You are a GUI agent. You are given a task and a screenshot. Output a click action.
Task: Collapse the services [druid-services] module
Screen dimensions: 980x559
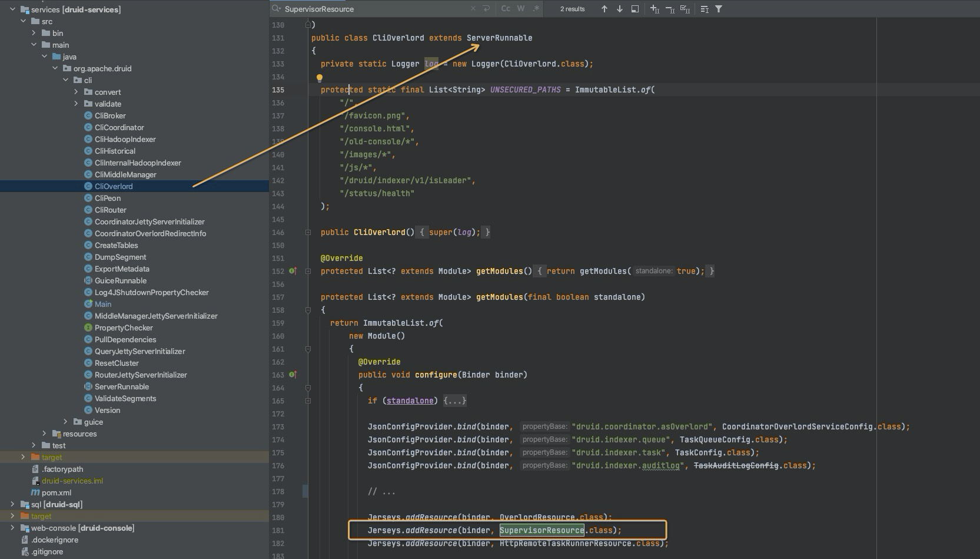click(12, 9)
